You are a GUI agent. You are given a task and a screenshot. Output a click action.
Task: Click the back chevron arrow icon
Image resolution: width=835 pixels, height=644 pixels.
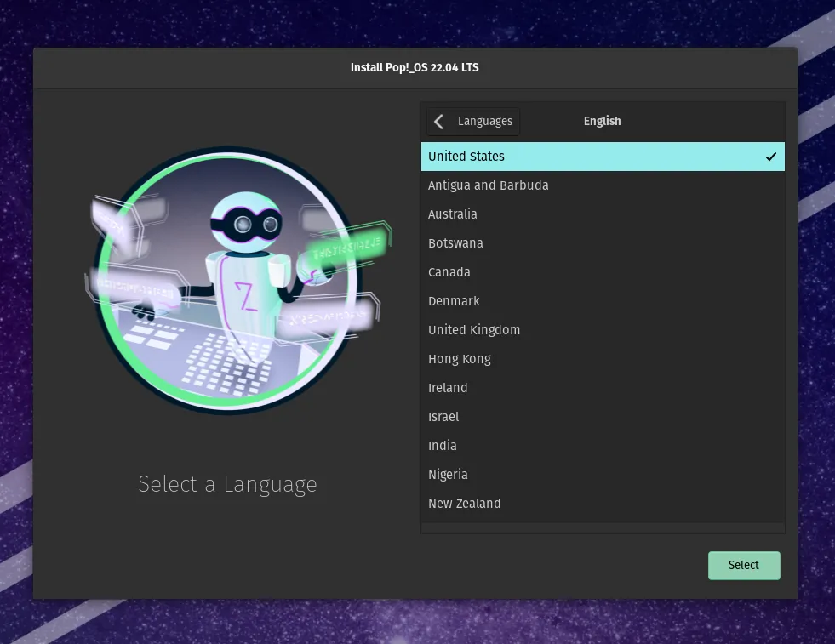(x=439, y=122)
